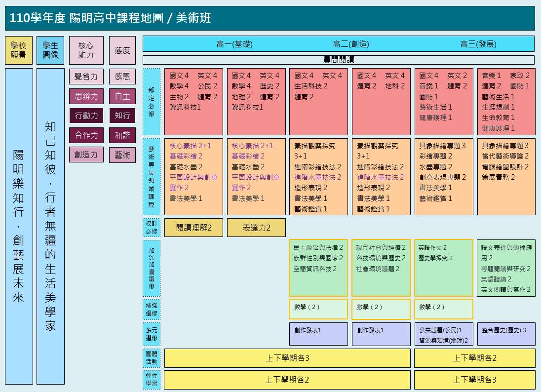
Task: Select 水墨專題 2 art course
Action: point(435,167)
